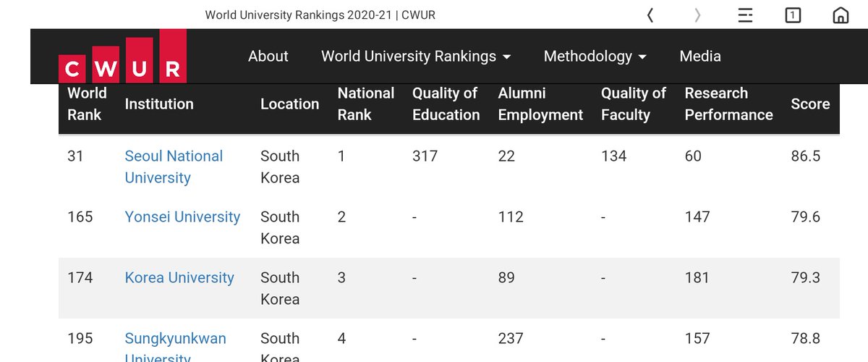Go forward with the browser forward arrow
Image resolution: width=868 pixels, height=362 pixels.
click(x=697, y=15)
